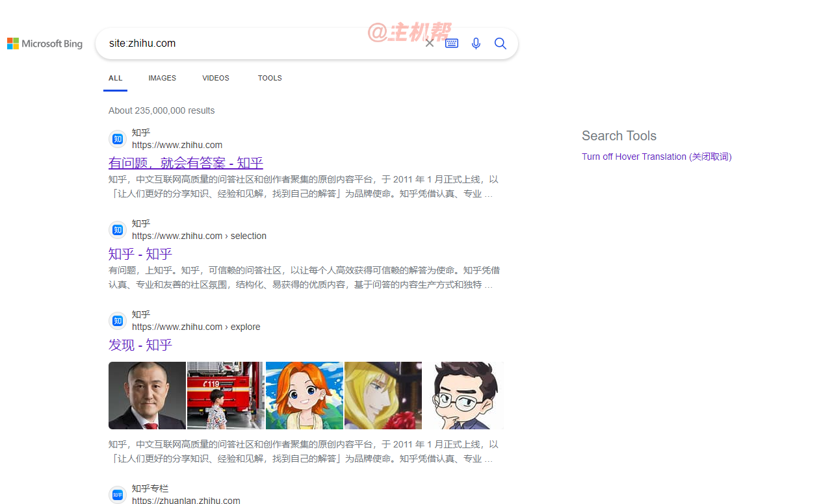819x504 pixels.
Task: Open thumbnail of man in suit
Action: point(147,396)
